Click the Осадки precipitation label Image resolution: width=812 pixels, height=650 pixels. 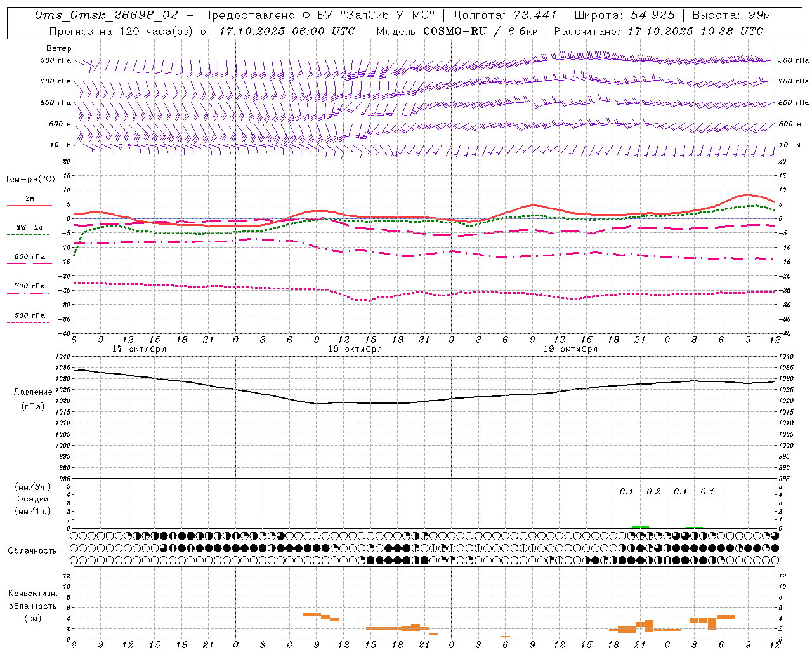(x=32, y=499)
